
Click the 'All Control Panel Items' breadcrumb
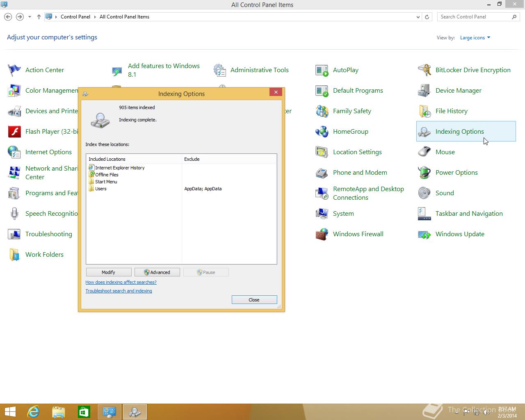(x=124, y=17)
